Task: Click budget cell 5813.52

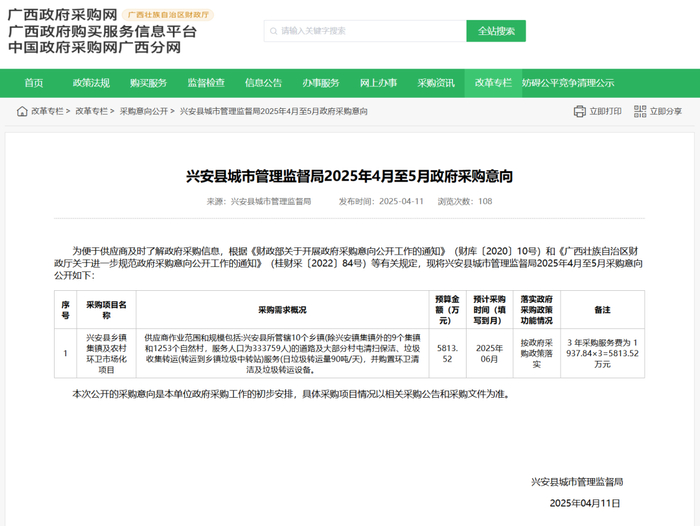Action: pos(447,354)
